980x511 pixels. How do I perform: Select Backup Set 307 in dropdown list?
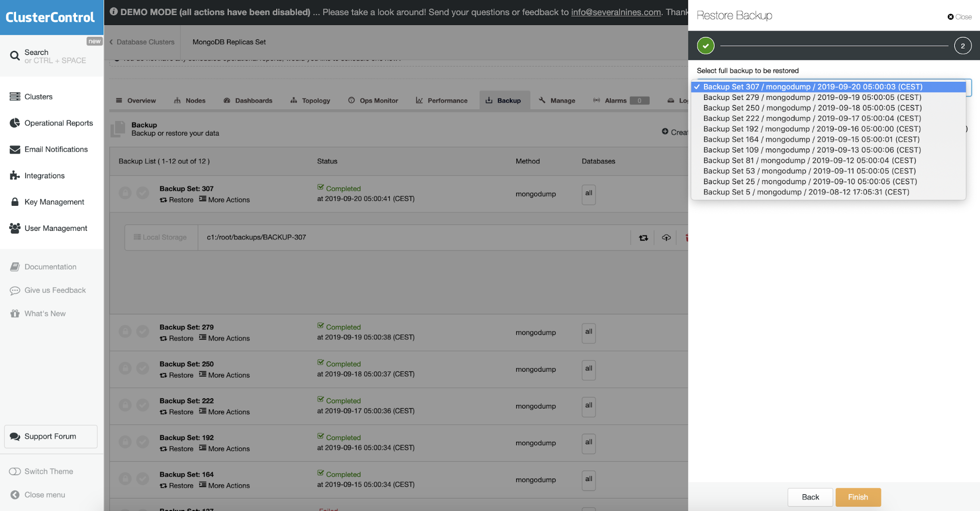829,87
